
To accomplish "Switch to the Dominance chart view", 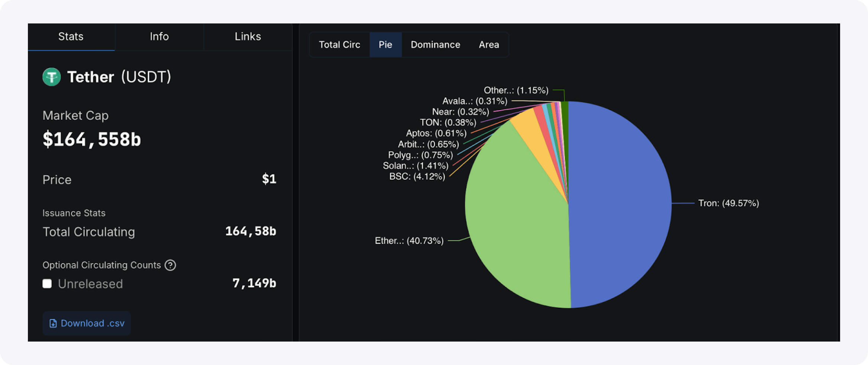I will pos(435,45).
